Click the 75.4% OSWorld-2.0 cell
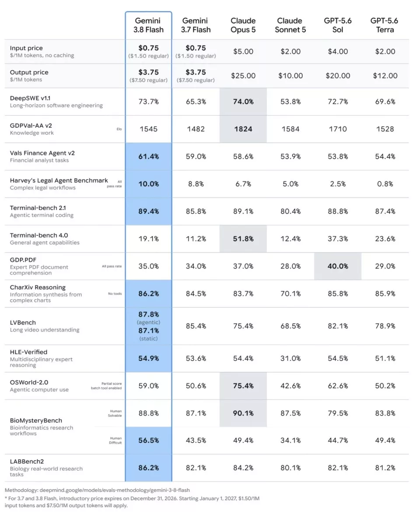420x512 pixels. pos(243,385)
